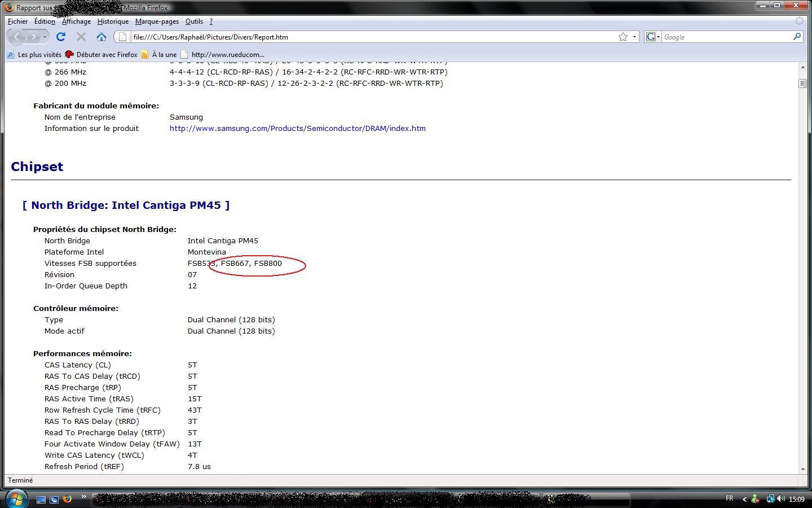Open the Affichage menu
This screenshot has width=812, height=508.
click(x=76, y=21)
